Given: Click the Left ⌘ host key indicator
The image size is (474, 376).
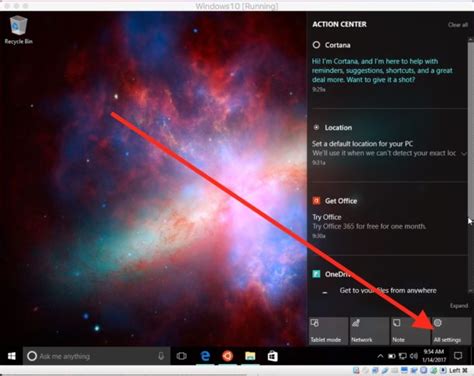Looking at the screenshot, I should (458, 370).
